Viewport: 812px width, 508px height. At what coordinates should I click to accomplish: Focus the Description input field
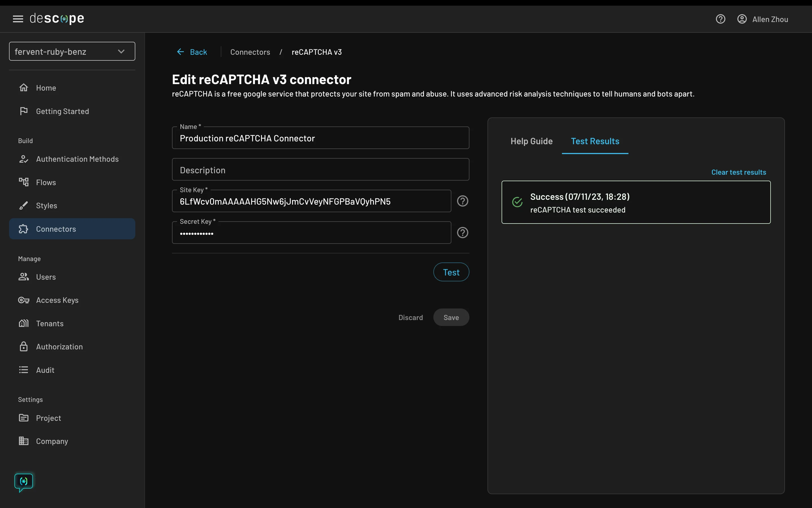tap(321, 170)
